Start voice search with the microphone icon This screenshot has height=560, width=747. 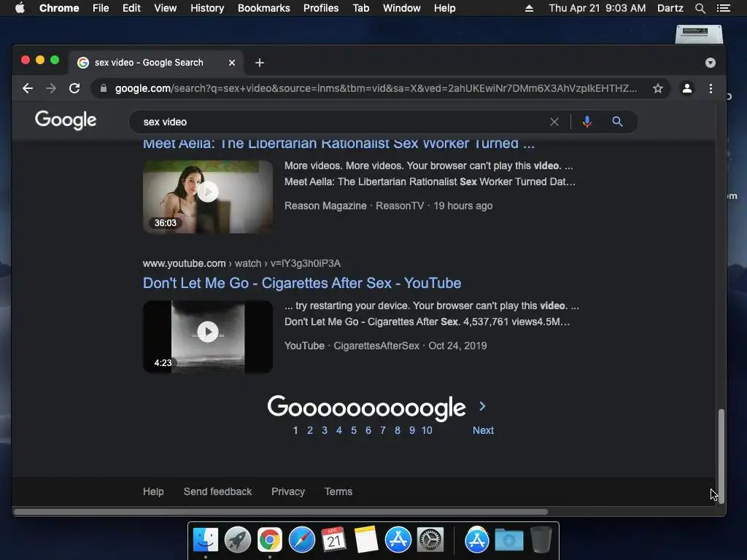tap(587, 122)
